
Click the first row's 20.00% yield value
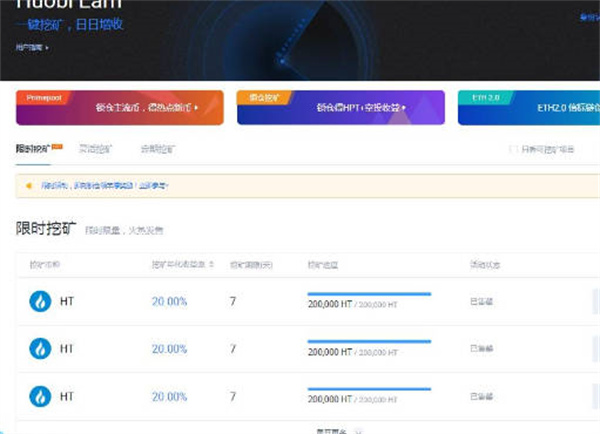(169, 302)
